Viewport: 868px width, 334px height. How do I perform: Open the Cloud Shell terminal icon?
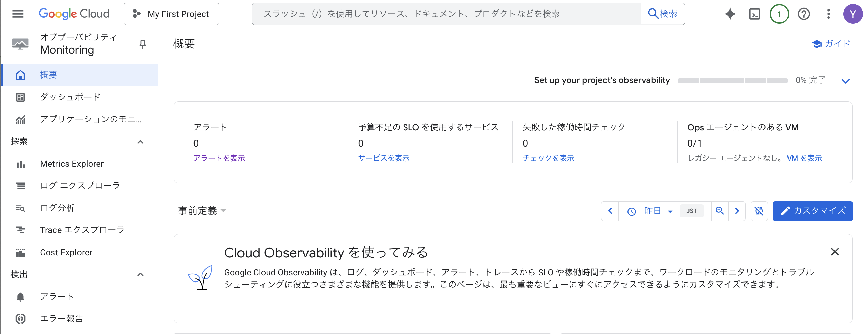pos(754,14)
